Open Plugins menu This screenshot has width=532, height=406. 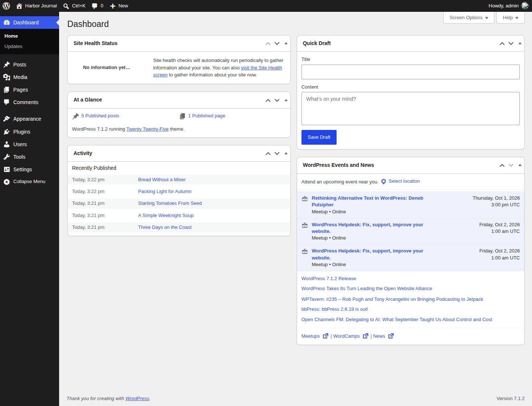[30, 132]
